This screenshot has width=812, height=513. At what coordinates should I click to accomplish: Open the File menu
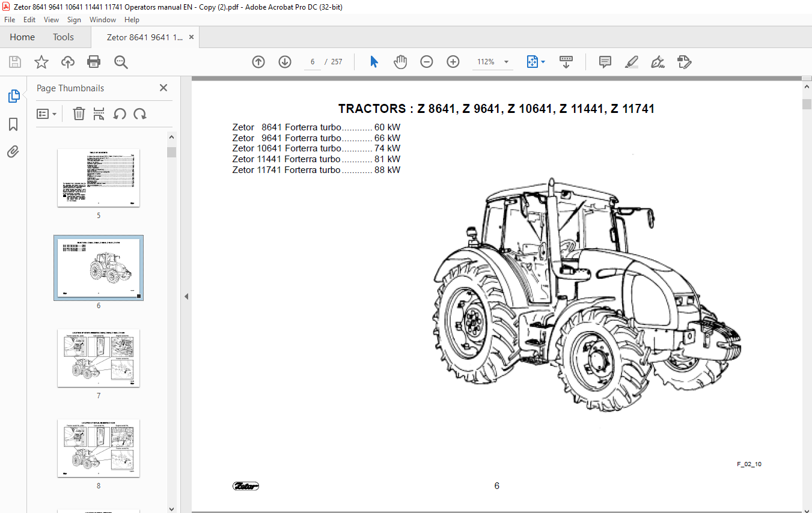click(10, 20)
